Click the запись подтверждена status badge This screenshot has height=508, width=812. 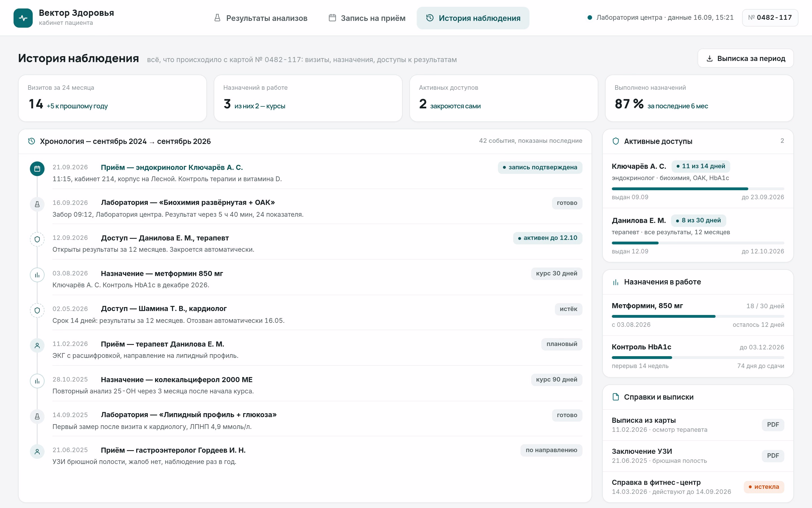pos(540,167)
